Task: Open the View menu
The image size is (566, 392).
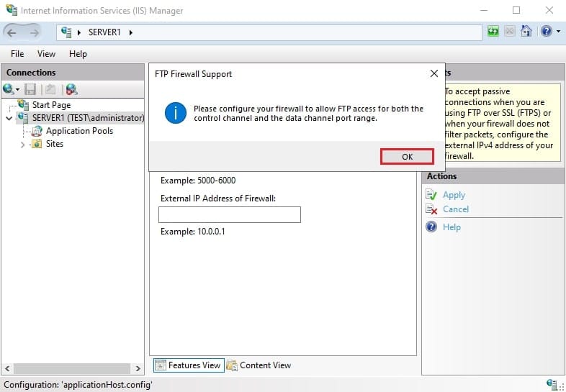Action: click(x=46, y=54)
